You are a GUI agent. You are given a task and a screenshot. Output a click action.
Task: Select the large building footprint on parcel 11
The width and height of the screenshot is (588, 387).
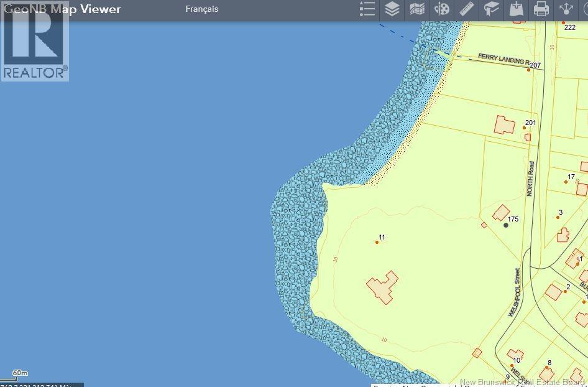pyautogui.click(x=382, y=287)
